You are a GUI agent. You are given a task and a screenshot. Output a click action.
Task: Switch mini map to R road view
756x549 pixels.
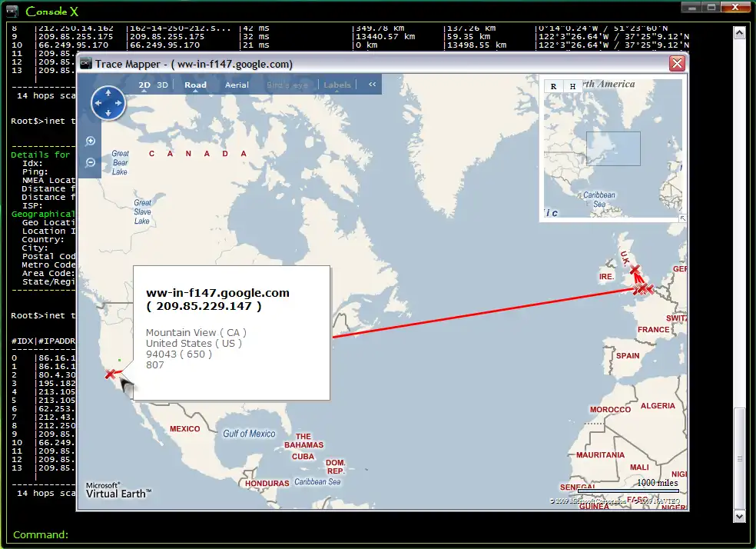pyautogui.click(x=553, y=86)
